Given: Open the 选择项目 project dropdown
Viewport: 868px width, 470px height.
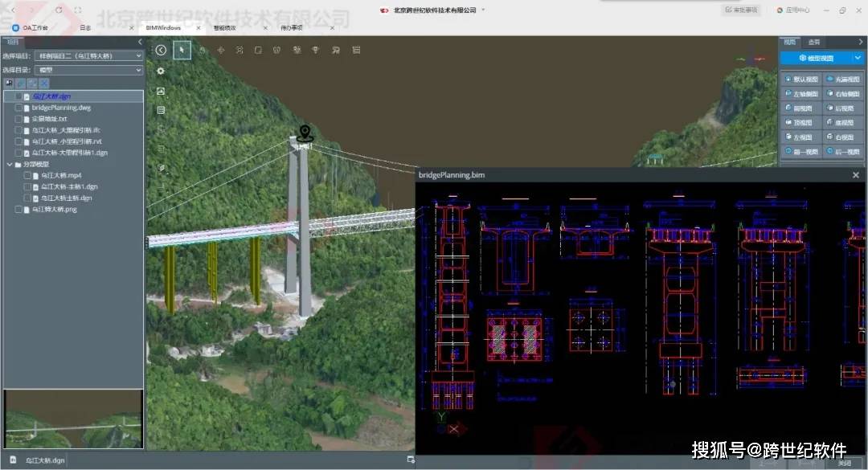Looking at the screenshot, I should (x=88, y=56).
